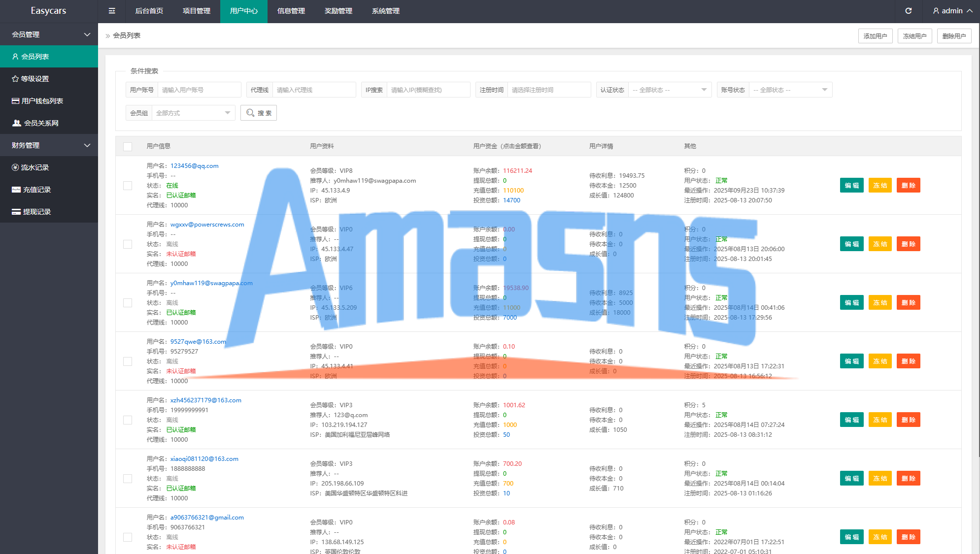Click the sidebar collapse hamburger icon
Image resolution: width=980 pixels, height=554 pixels.
tap(112, 11)
